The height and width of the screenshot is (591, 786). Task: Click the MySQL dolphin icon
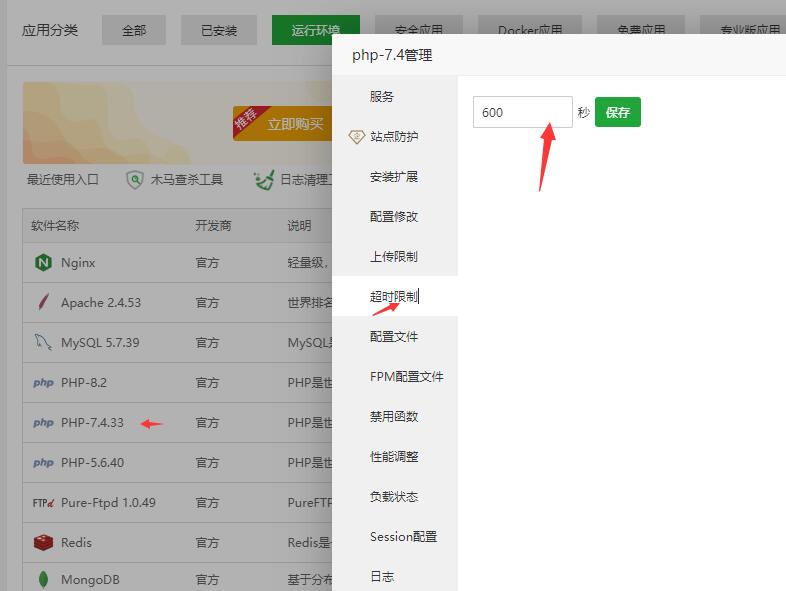click(x=43, y=342)
